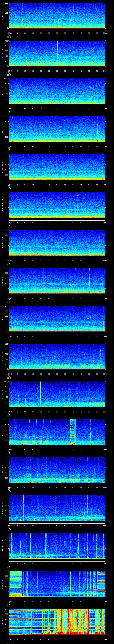Click the spectrogram panel starting at 23:34:00
Screen dimensions: 114x644
(57, 470)
